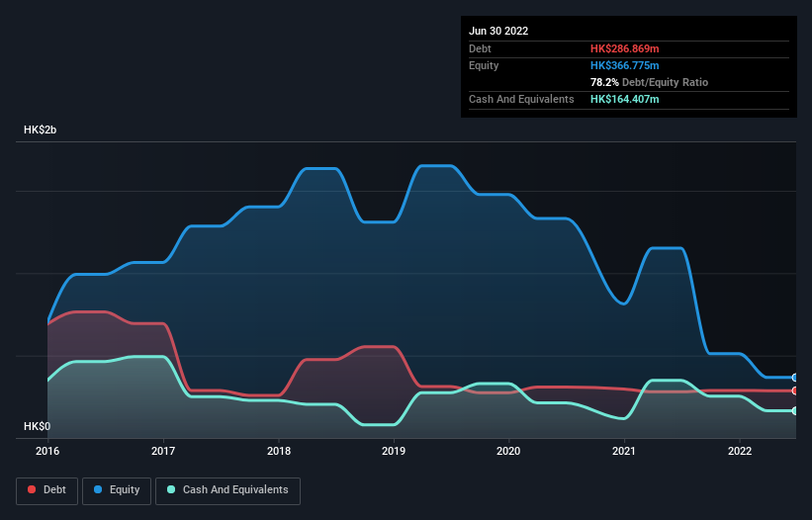Click the 78.2% Debt/Equity Ratio text
This screenshot has height=520, width=812.
[x=649, y=82]
